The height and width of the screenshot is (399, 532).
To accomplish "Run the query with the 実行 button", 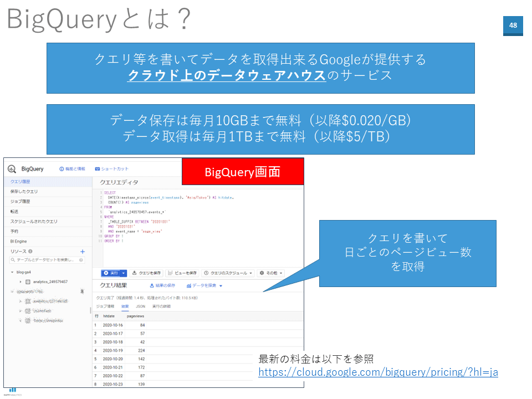I will click(x=111, y=273).
